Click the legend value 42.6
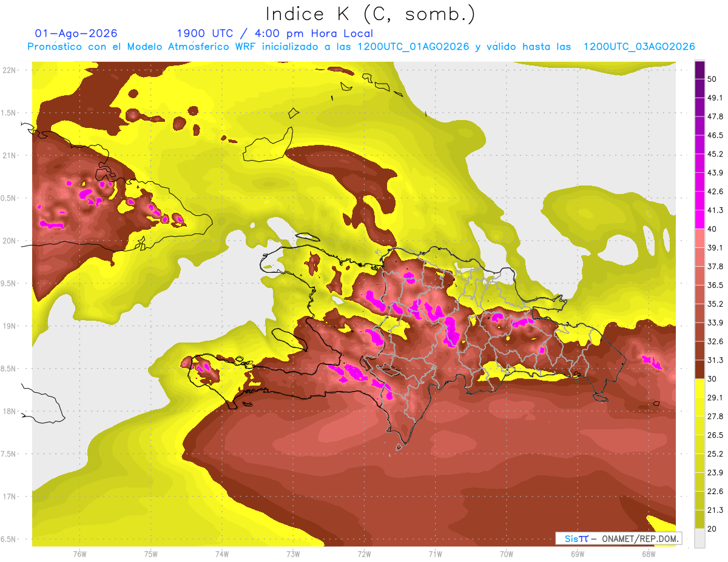Viewport: 728px width, 562px height. (715, 192)
